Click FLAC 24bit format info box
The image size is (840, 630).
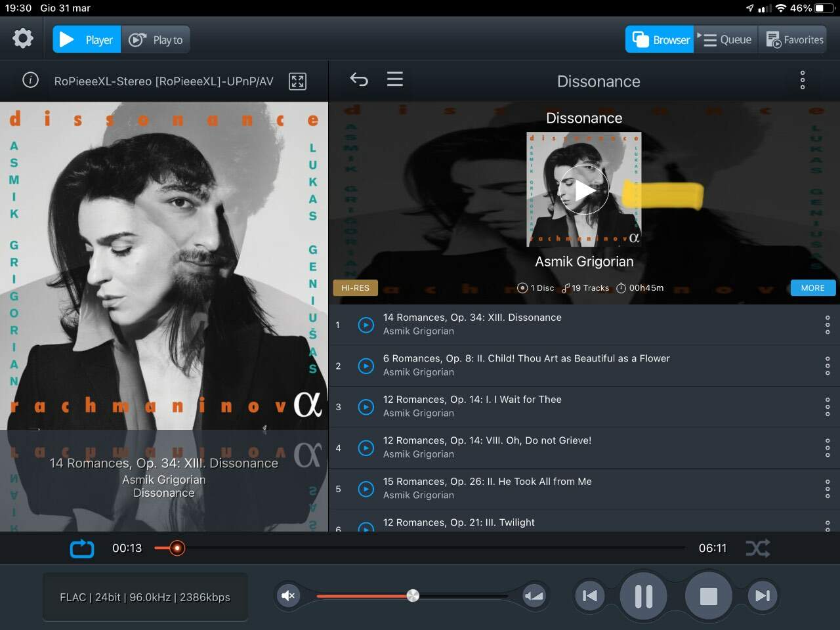(x=145, y=597)
